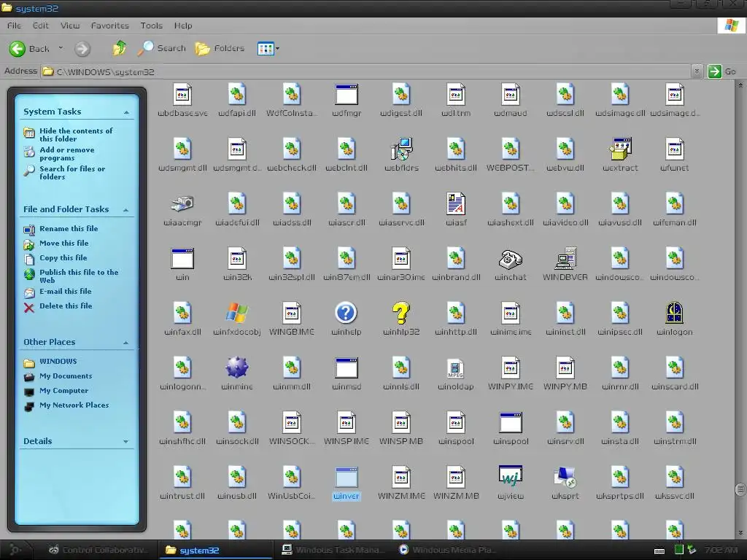The width and height of the screenshot is (747, 560).
Task: Select the winchat telephone icon
Action: coord(510,259)
